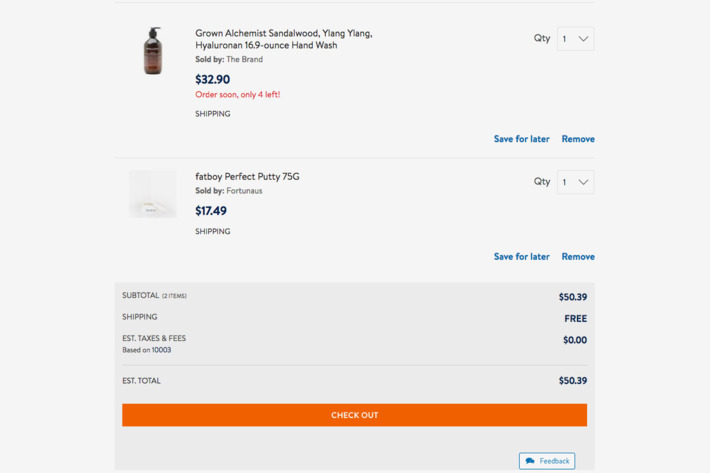Click the SHIPPING label under fatboy Perfect Putty
Viewport: 710px width, 473px height.
(x=213, y=231)
